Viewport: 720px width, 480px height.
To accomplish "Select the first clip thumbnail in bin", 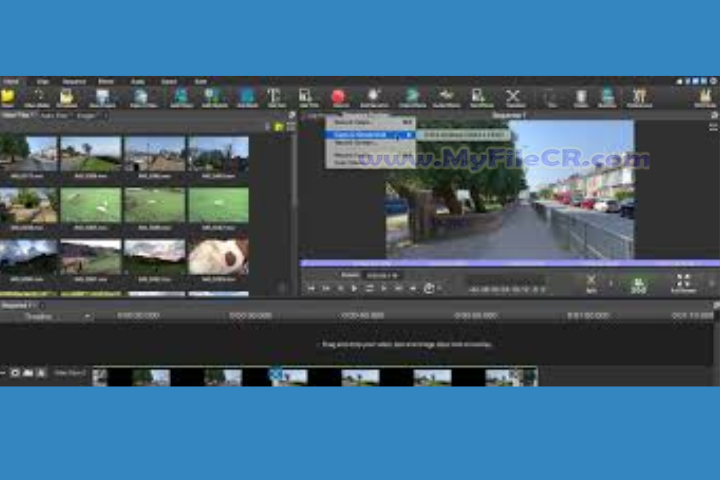I will [x=28, y=153].
